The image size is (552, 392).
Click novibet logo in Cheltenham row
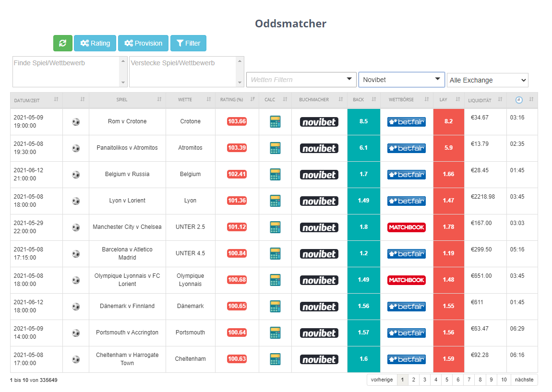pos(319,359)
